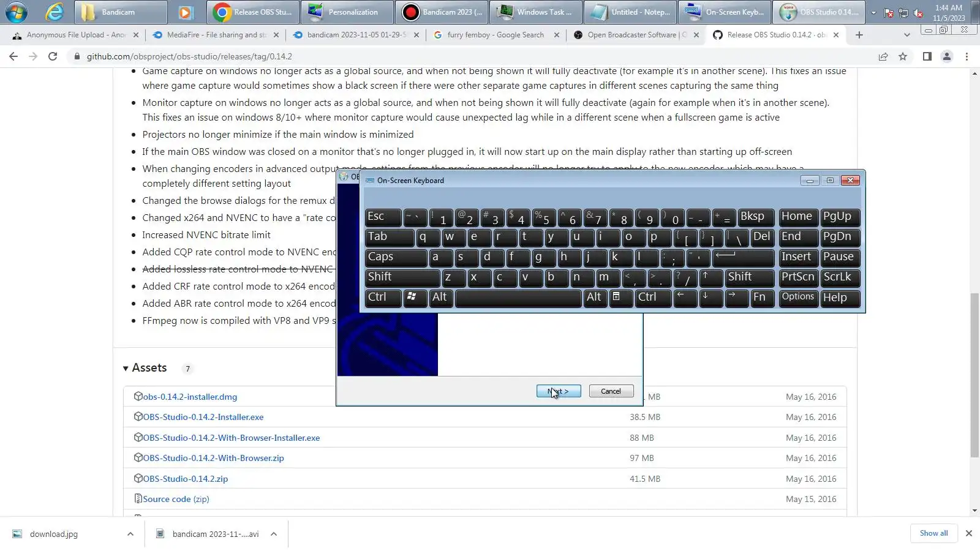Open the Chrome three-dot menu
Viewport: 980px width, 551px height.
click(967, 56)
